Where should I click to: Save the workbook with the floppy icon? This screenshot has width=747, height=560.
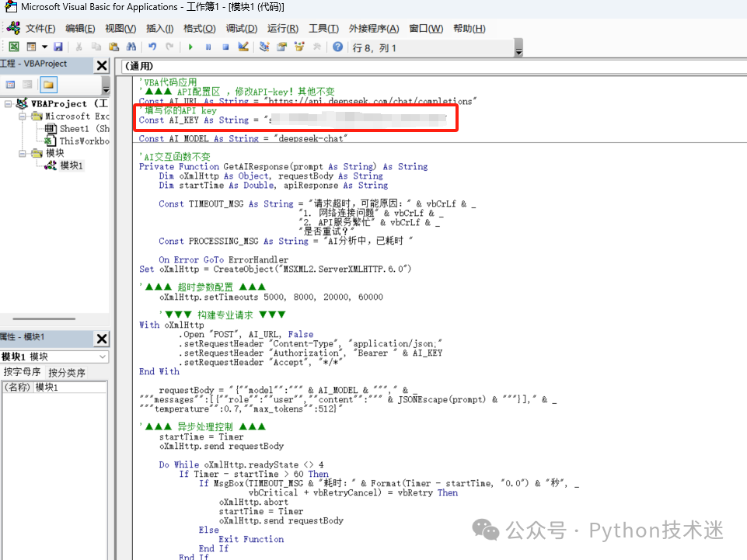[58, 47]
